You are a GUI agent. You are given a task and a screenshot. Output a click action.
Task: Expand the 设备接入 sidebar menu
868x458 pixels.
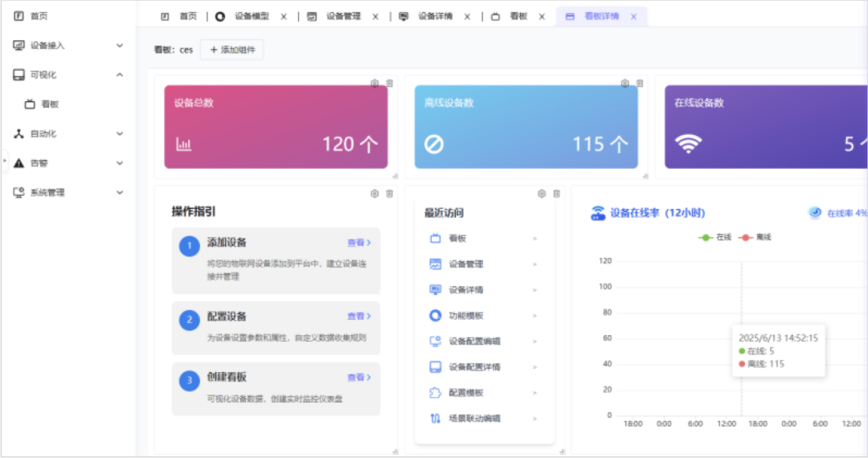pyautogui.click(x=120, y=46)
